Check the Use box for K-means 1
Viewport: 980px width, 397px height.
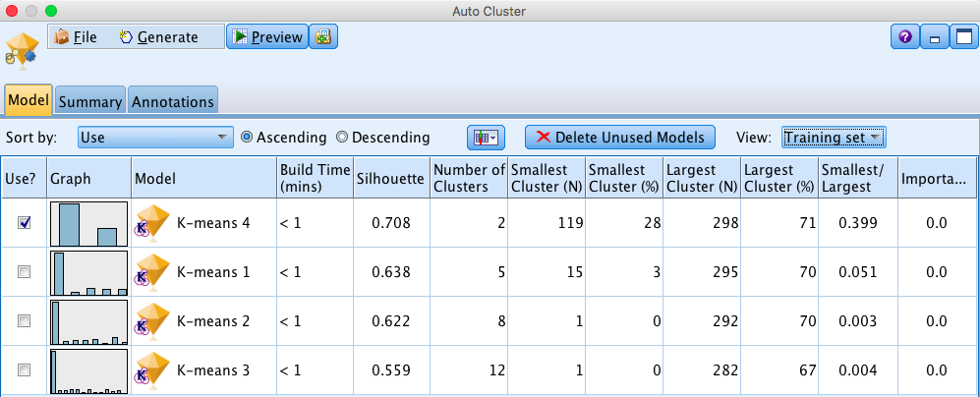[x=24, y=272]
